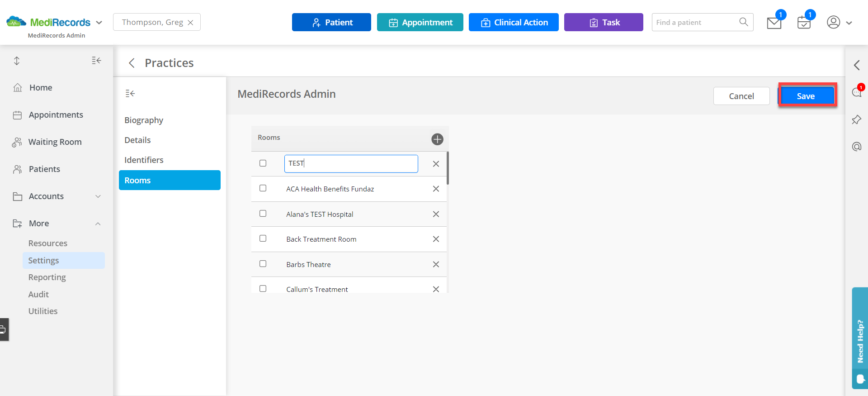The height and width of the screenshot is (396, 868).
Task: Collapse the More section chevron
Action: 98,224
